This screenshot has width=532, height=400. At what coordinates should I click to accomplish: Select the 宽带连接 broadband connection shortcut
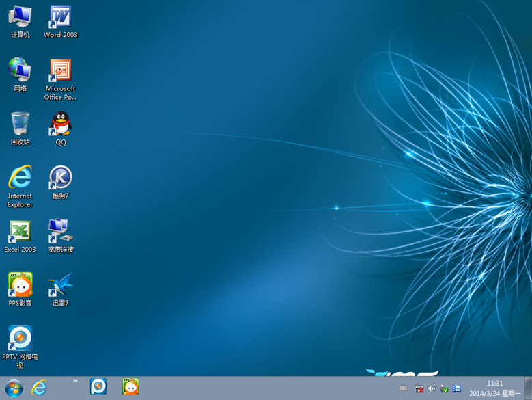coord(60,231)
